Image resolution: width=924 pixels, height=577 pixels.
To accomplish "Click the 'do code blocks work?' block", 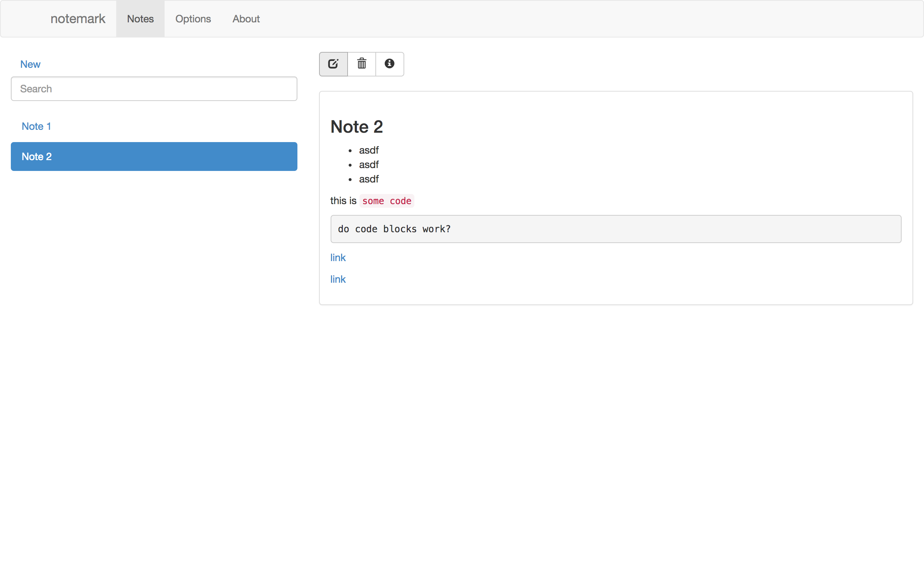I will coord(394,229).
